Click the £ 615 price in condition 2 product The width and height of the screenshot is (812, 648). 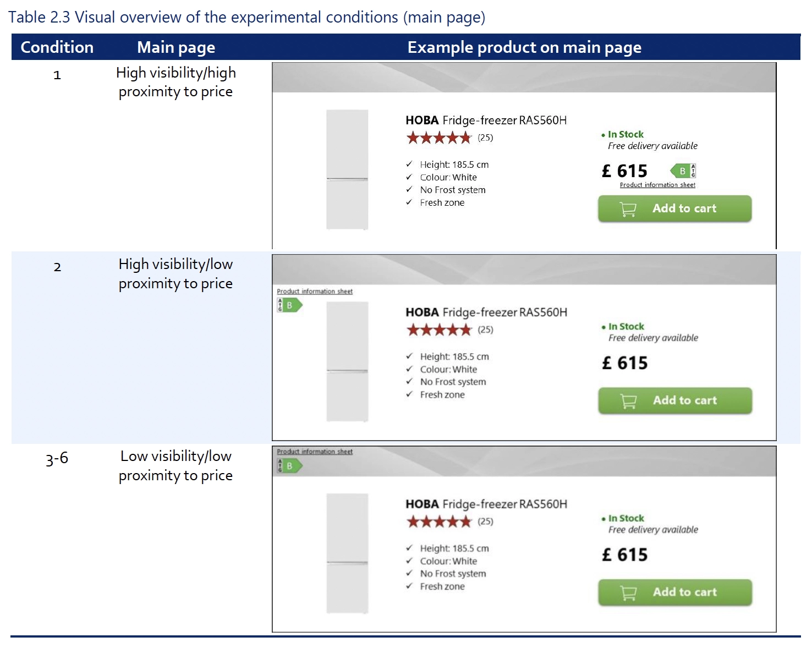click(x=625, y=363)
